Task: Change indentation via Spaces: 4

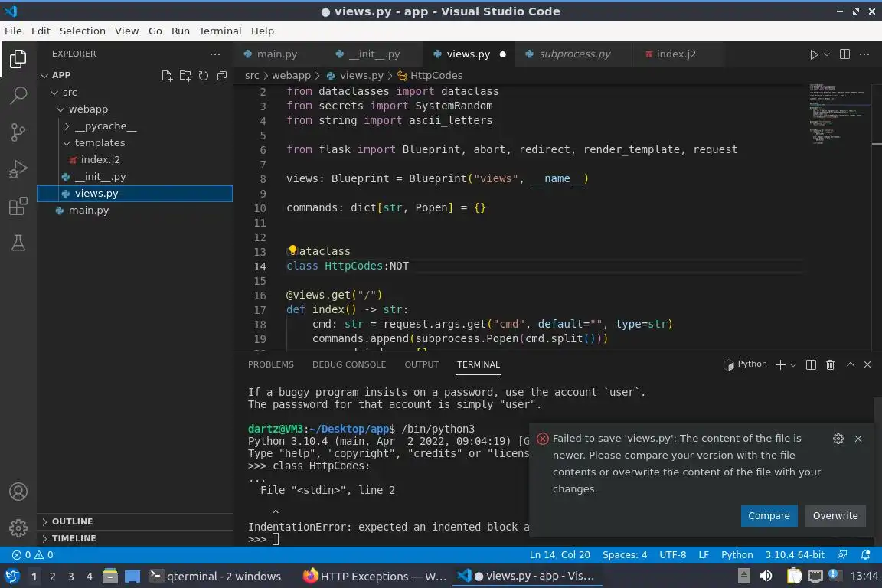Action: pyautogui.click(x=625, y=555)
